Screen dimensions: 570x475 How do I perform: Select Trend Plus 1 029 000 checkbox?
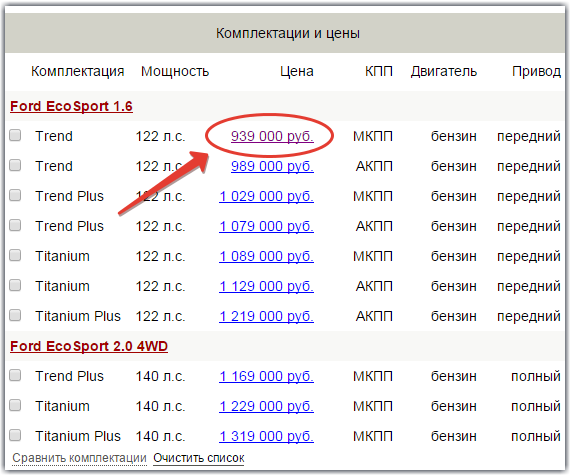tap(15, 195)
